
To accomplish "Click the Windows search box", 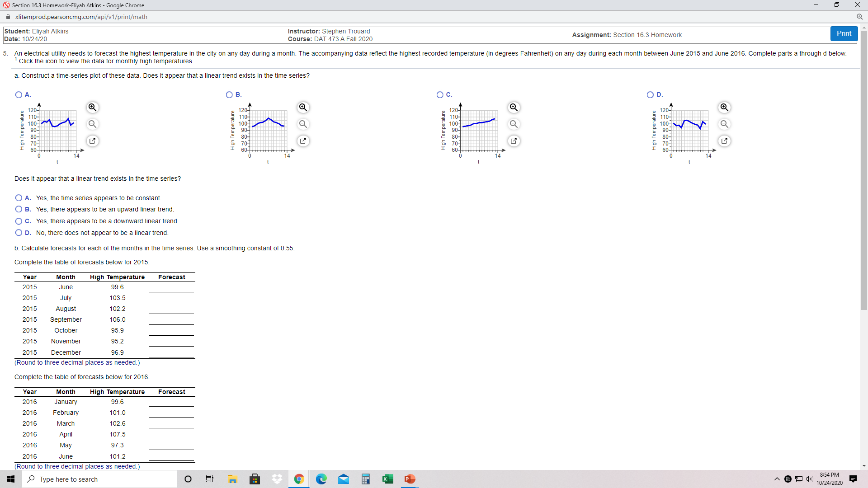I will tap(99, 479).
